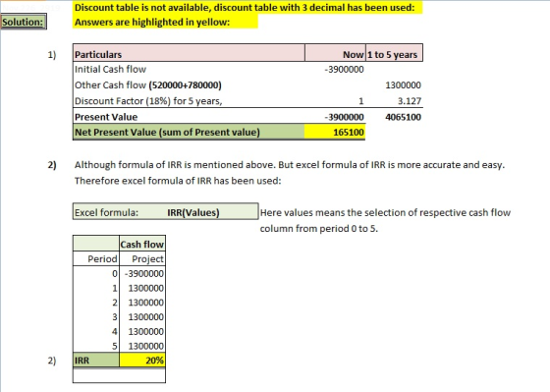
Task: Select discount factor value 1 under Now
Action: coord(361,101)
